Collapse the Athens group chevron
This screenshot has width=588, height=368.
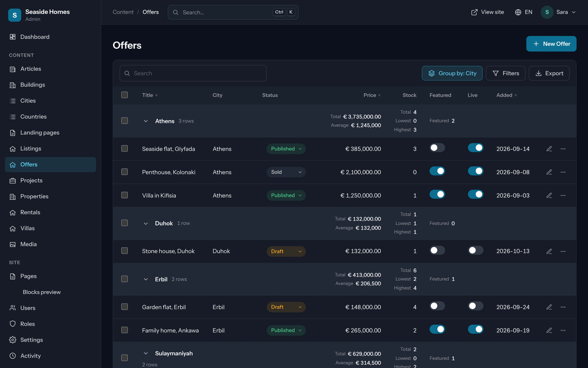[146, 121]
